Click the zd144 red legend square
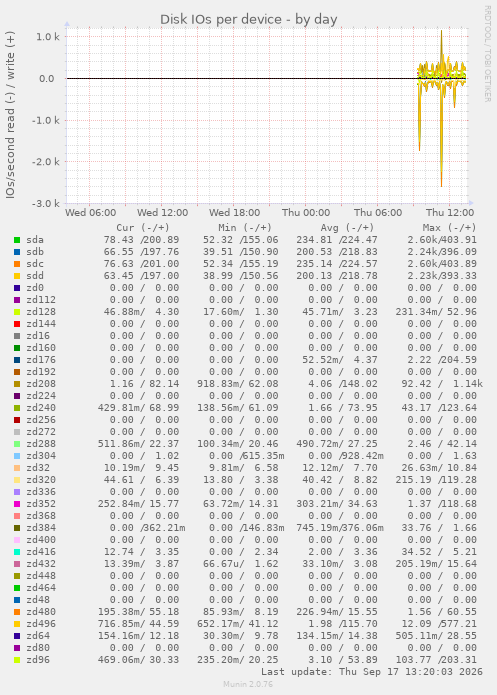 click(x=17, y=324)
